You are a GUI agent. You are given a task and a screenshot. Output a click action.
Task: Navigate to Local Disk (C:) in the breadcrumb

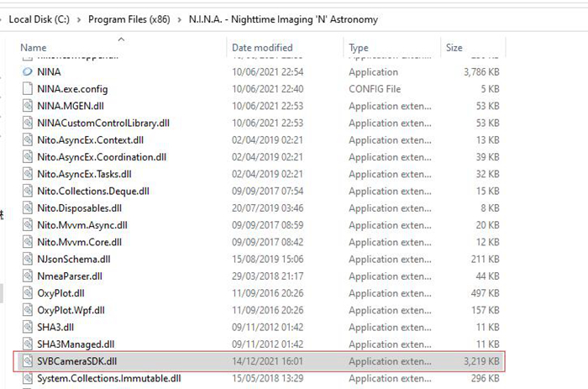click(39, 19)
